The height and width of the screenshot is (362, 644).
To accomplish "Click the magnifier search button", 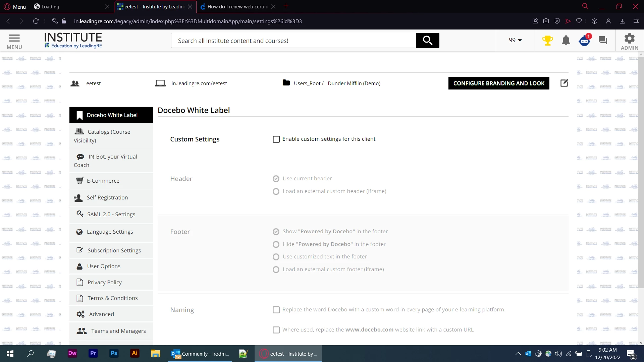I will point(427,41).
